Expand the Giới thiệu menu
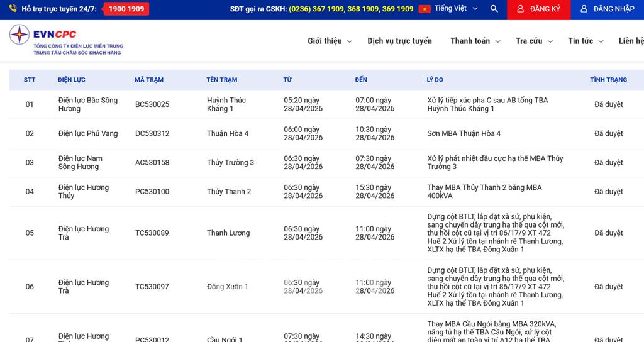Screen dimensions: 644x342 (330, 41)
